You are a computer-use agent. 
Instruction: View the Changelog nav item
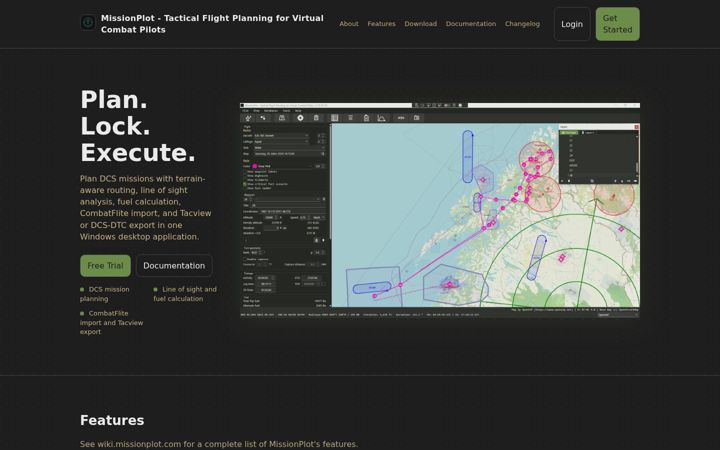tap(522, 24)
